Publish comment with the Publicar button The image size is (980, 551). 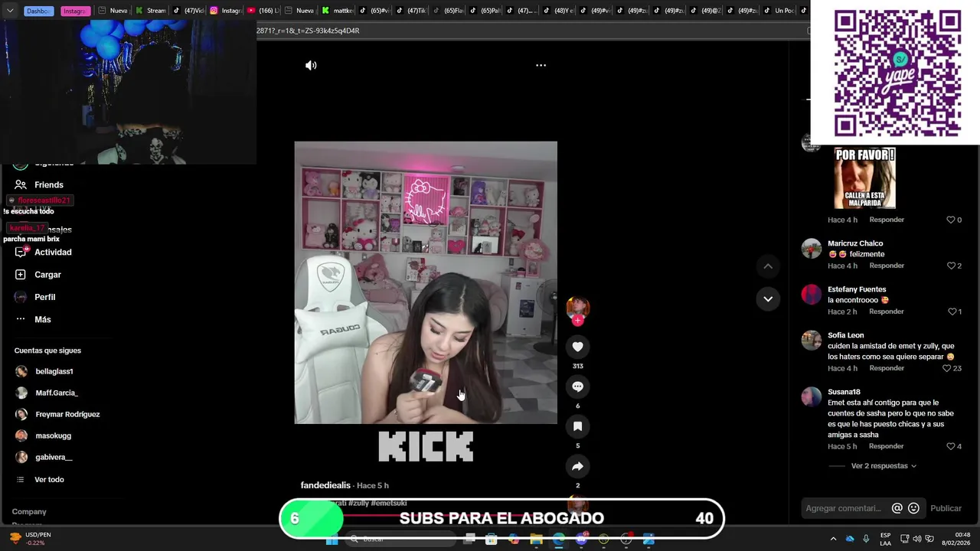tap(946, 508)
